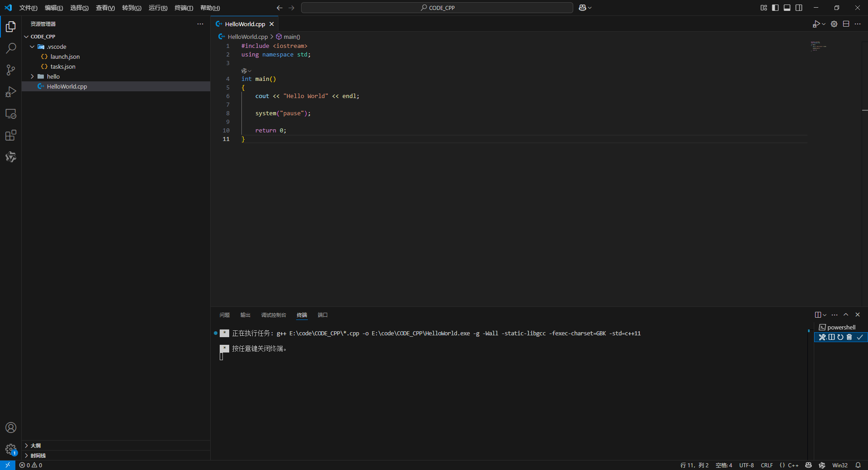Open the bottom AI assistant activity bar icon
Viewport: 868px width, 470px height.
coord(11,157)
